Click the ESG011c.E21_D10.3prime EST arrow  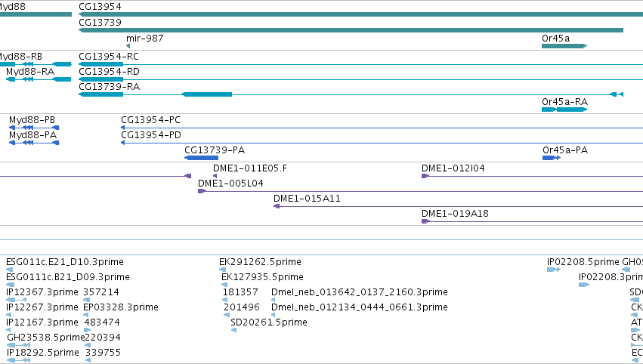[x=9, y=270]
